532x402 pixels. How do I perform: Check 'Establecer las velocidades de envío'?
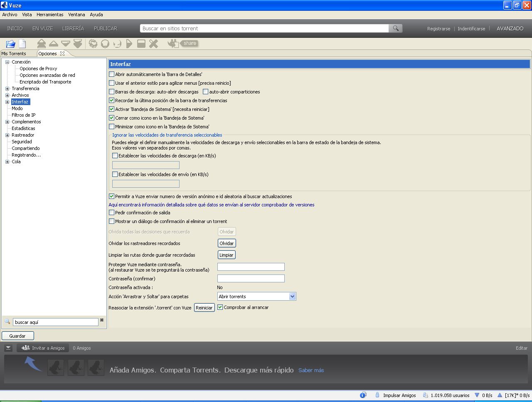[115, 174]
